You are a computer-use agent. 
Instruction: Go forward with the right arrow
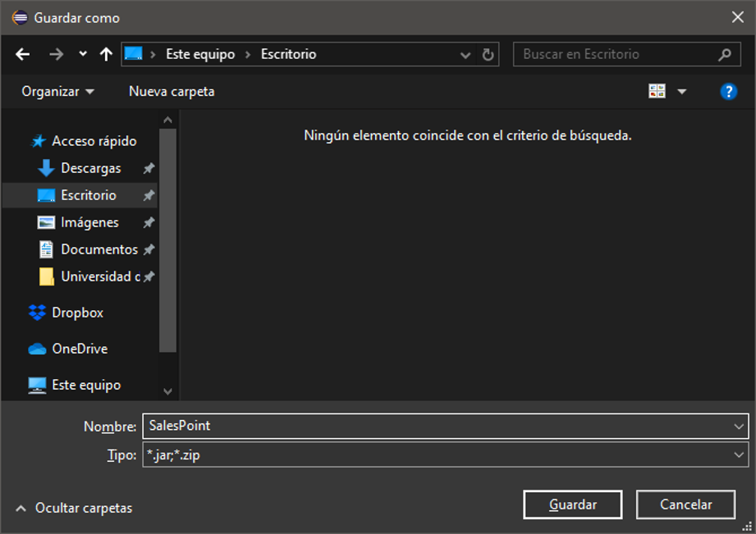click(57, 54)
